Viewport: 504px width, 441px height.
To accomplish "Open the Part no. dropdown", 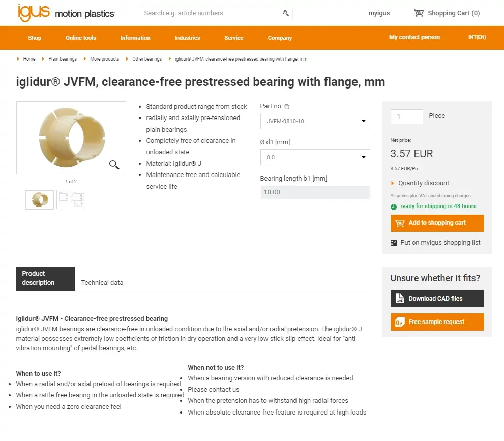I will coord(315,121).
